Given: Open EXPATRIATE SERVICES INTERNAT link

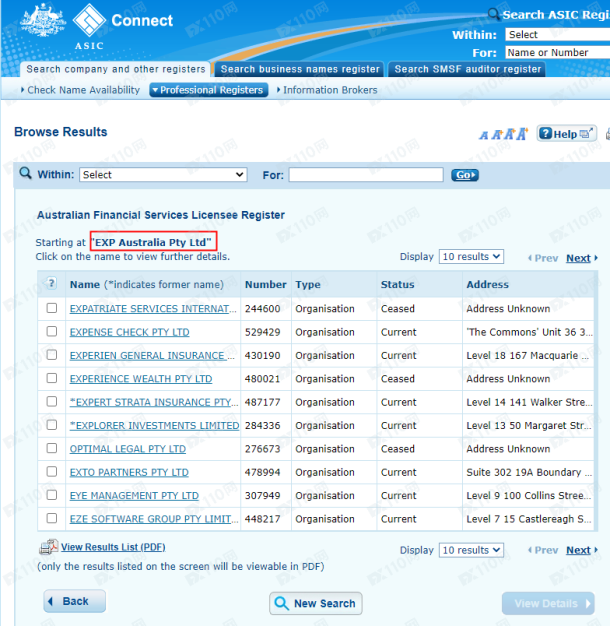Looking at the screenshot, I should click(153, 309).
